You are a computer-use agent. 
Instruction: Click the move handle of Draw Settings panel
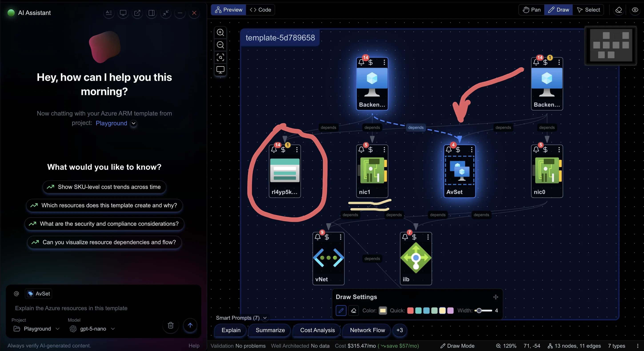point(496,297)
